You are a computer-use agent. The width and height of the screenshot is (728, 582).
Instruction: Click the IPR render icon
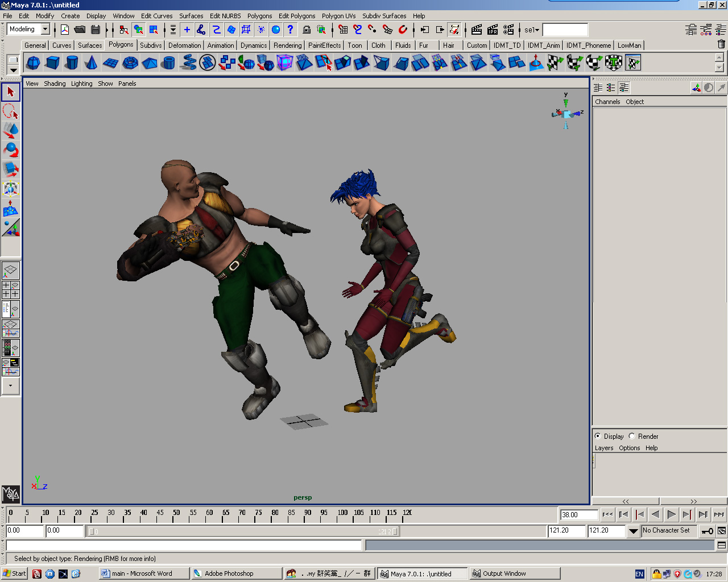point(493,30)
